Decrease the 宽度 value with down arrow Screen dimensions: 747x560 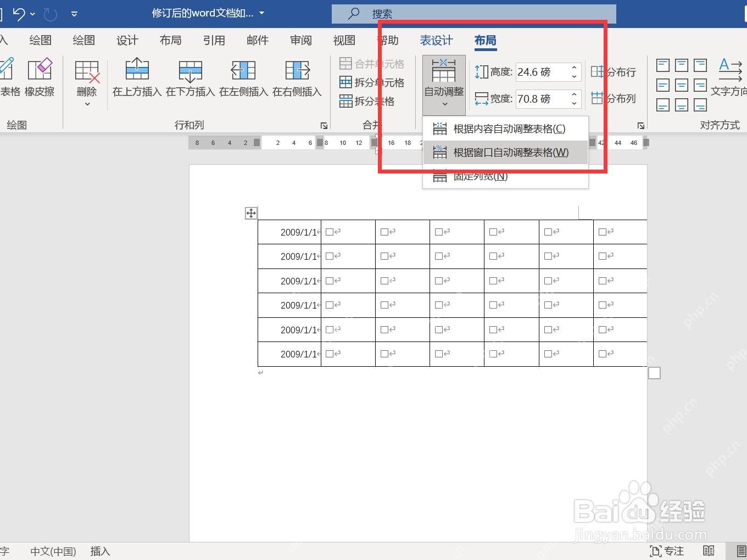pyautogui.click(x=574, y=103)
